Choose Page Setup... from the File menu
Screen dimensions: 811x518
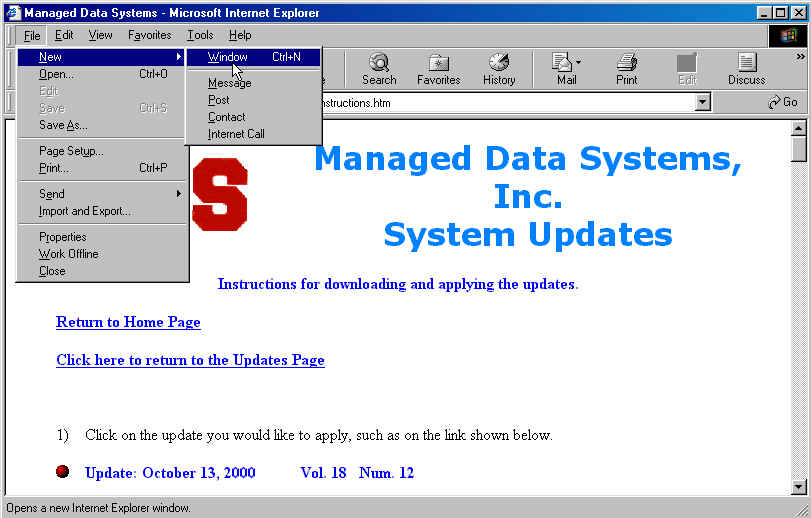click(101, 151)
